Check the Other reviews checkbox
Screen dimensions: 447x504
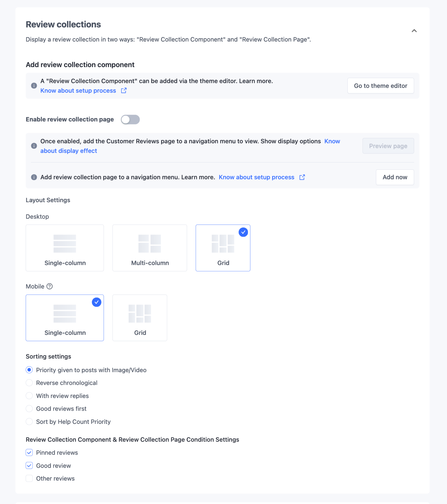[29, 478]
